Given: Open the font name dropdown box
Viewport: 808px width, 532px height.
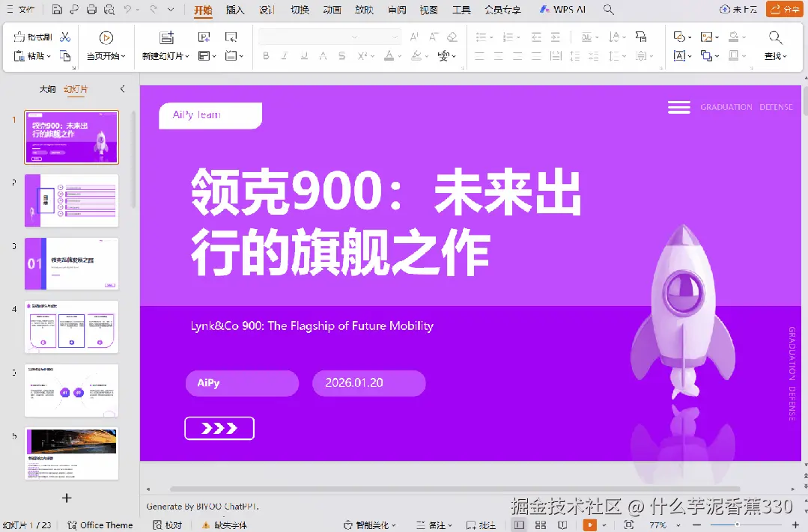Looking at the screenshot, I should click(309, 37).
